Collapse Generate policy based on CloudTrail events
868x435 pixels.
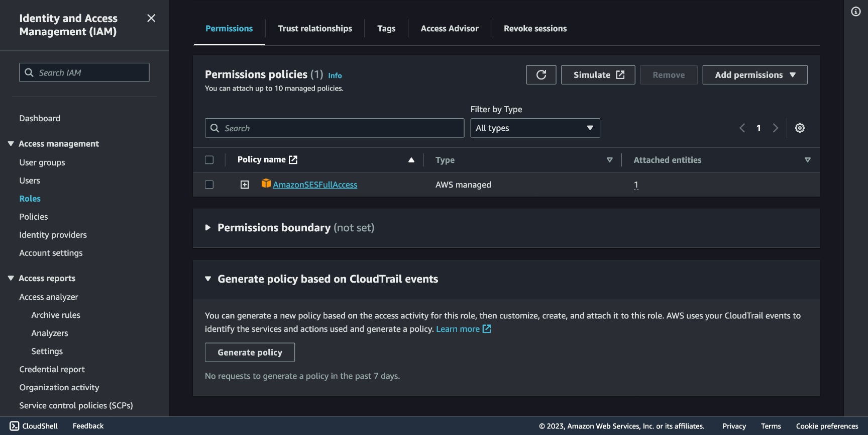(207, 279)
